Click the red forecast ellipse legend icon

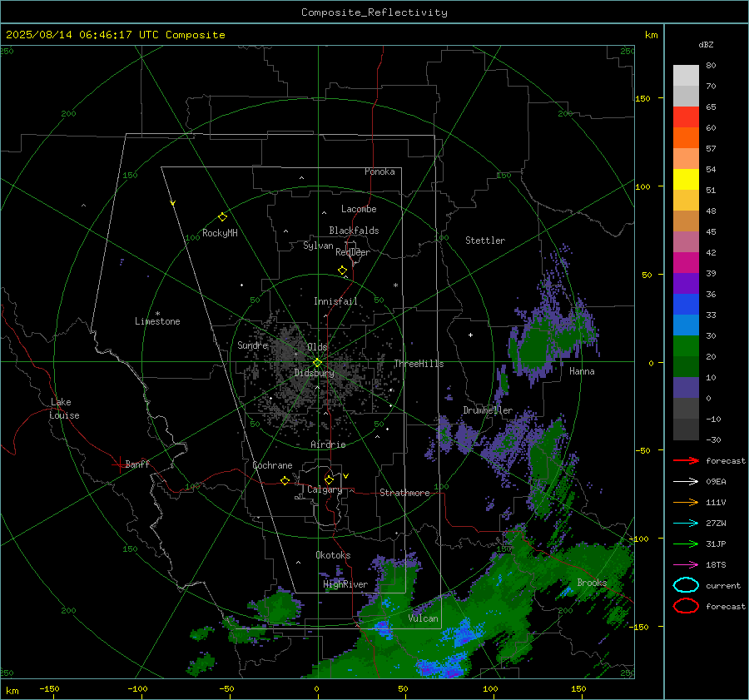[686, 606]
